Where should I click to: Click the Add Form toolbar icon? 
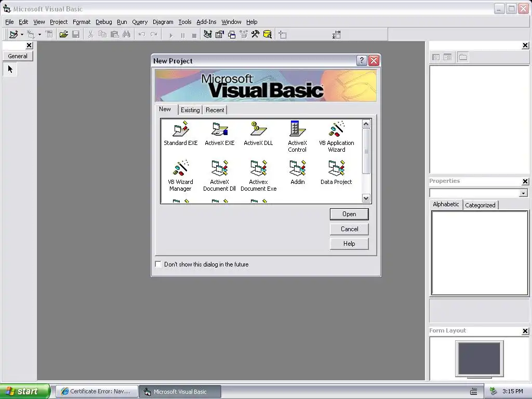click(31, 35)
